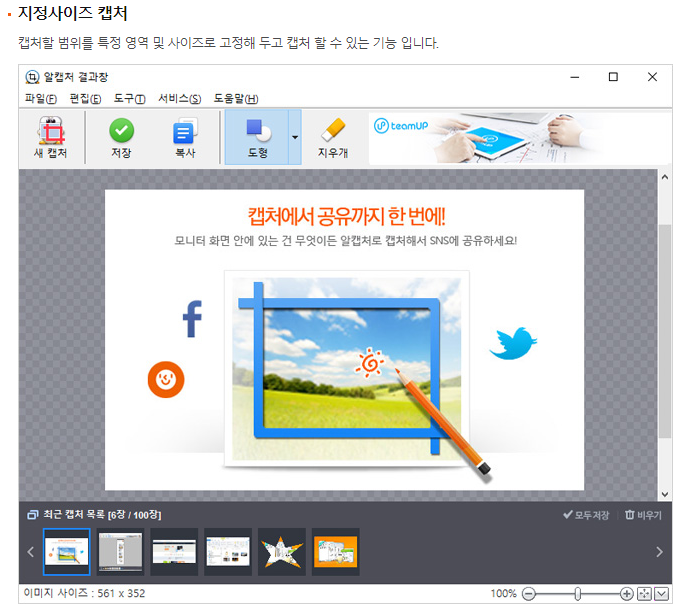Open the 도구(T) menu
Image resolution: width=679 pixels, height=610 pixels.
point(129,99)
